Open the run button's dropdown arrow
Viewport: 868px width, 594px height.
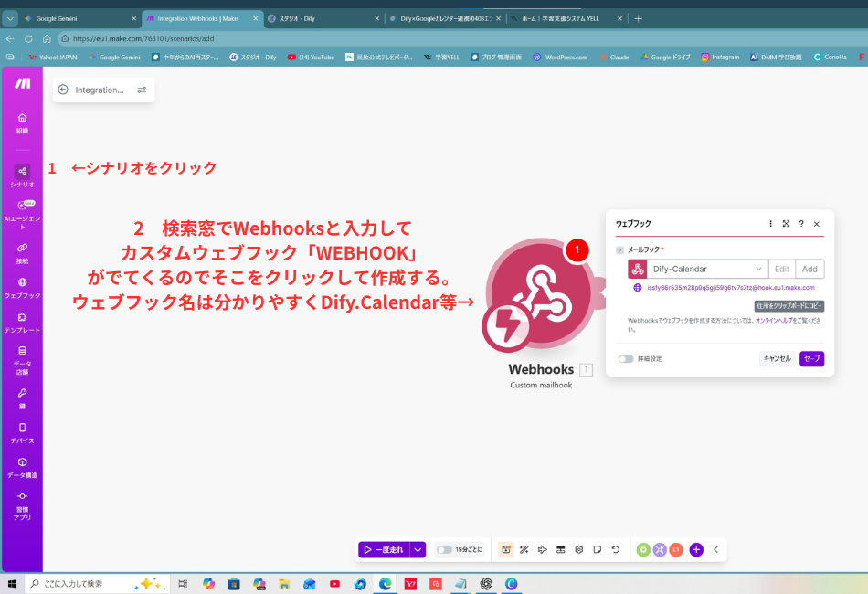click(x=416, y=549)
